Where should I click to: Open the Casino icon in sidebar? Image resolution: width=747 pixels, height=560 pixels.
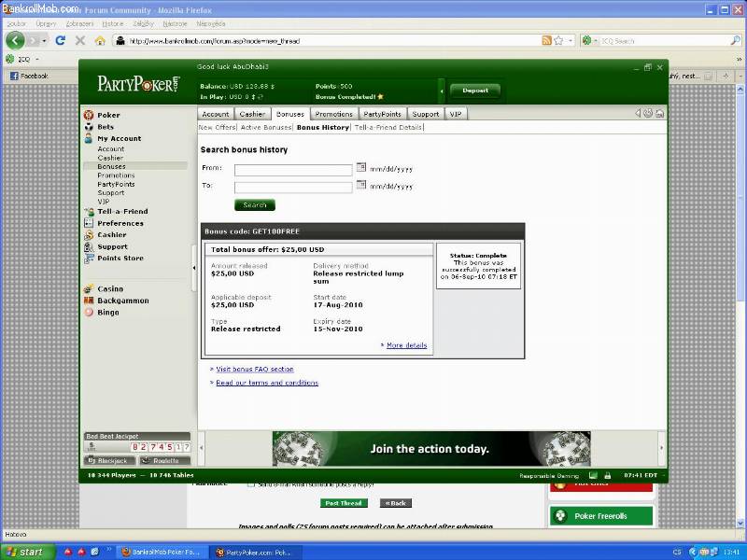point(89,289)
